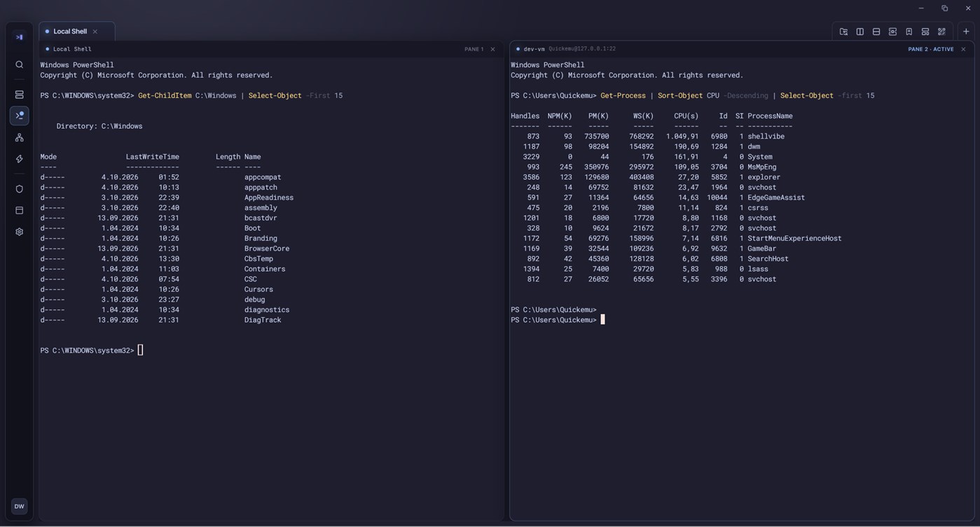The width and height of the screenshot is (980, 527).
Task: Click the ProcessName column header
Action: tap(770, 116)
